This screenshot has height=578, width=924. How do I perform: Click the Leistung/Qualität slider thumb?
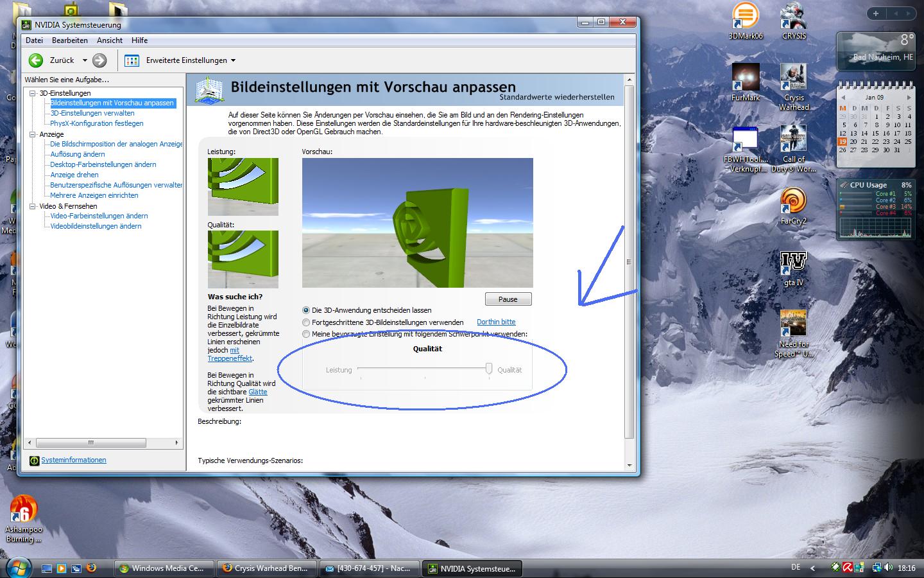pos(489,368)
